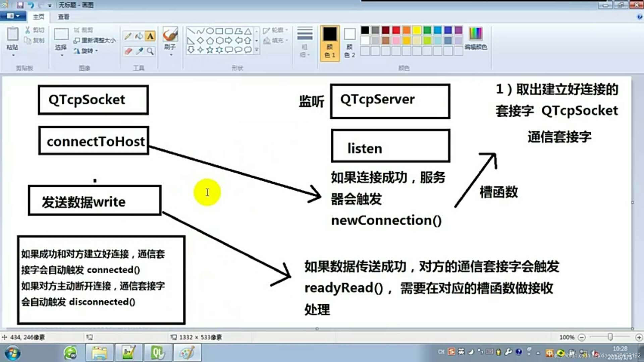Switch to the View (查看) tab
Screen dimensions: 644x362
click(63, 17)
